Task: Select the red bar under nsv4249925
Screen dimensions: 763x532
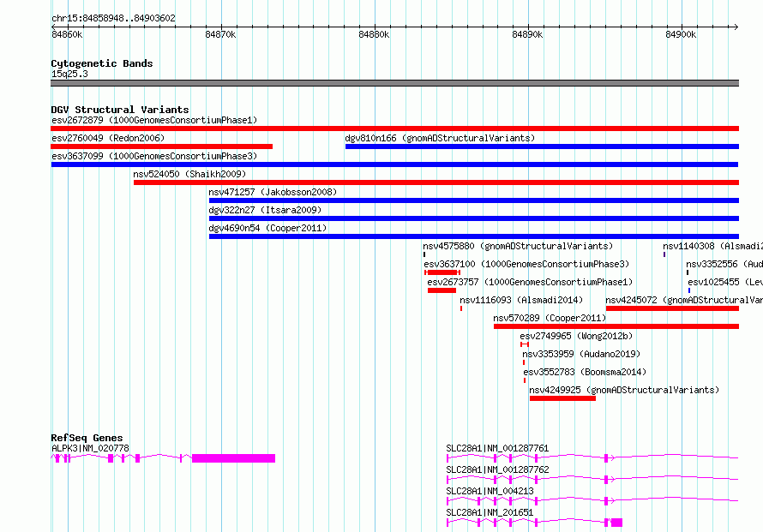Action: click(x=562, y=398)
